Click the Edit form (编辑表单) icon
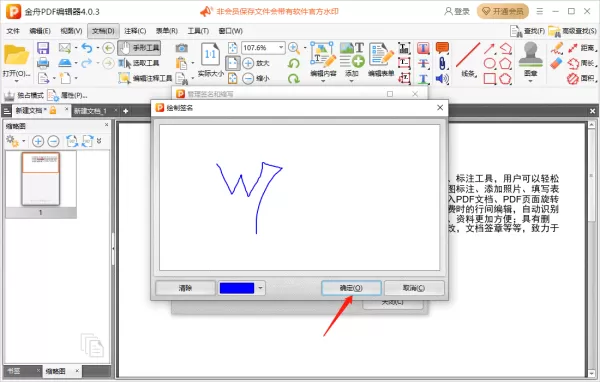This screenshot has width=600, height=382. click(381, 55)
